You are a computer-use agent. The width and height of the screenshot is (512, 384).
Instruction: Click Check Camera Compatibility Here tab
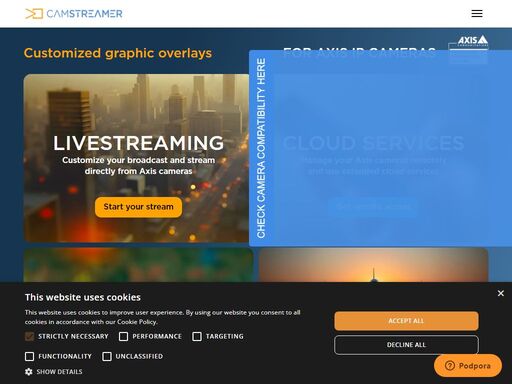pyautogui.click(x=261, y=148)
